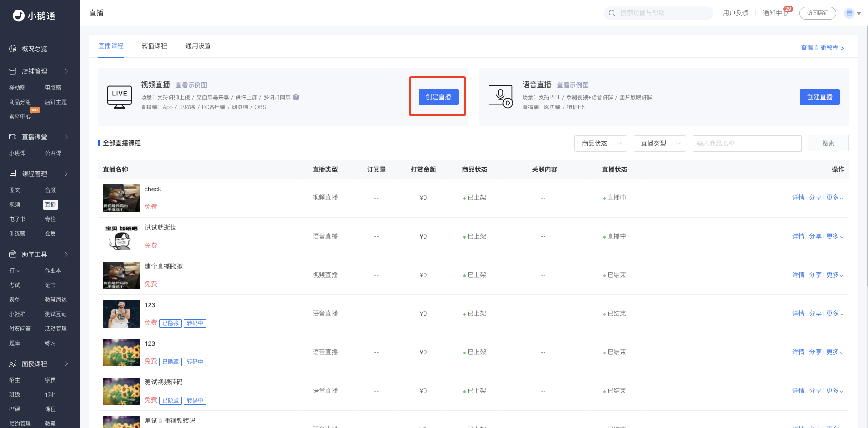868x428 pixels.
Task: Select 商品分组 in the sidebar
Action: (20, 102)
